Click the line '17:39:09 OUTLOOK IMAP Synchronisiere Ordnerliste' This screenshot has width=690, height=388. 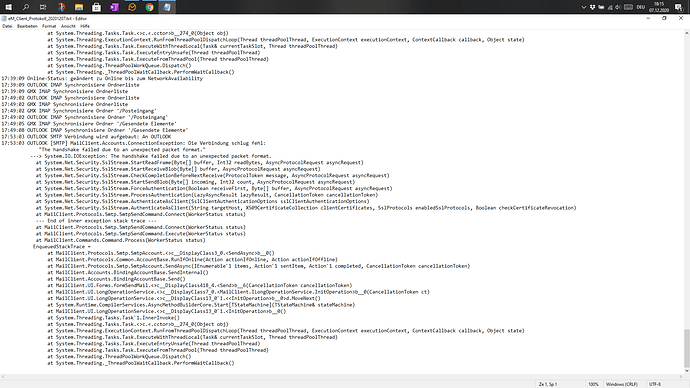70,85
